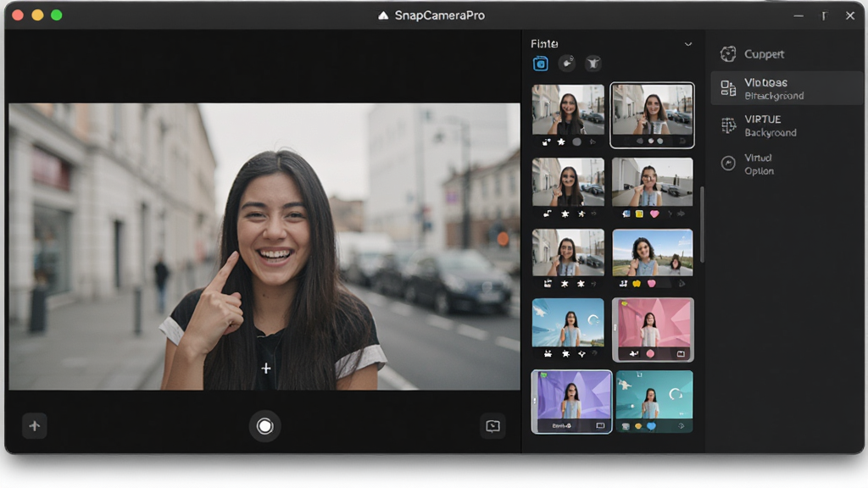Select the white-bordered selected street filter thumbnail

pos(652,115)
